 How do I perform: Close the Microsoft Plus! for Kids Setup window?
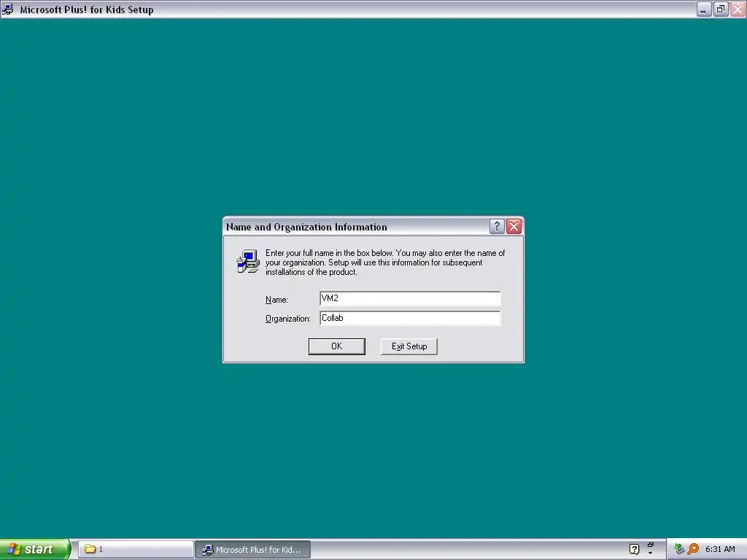(738, 9)
